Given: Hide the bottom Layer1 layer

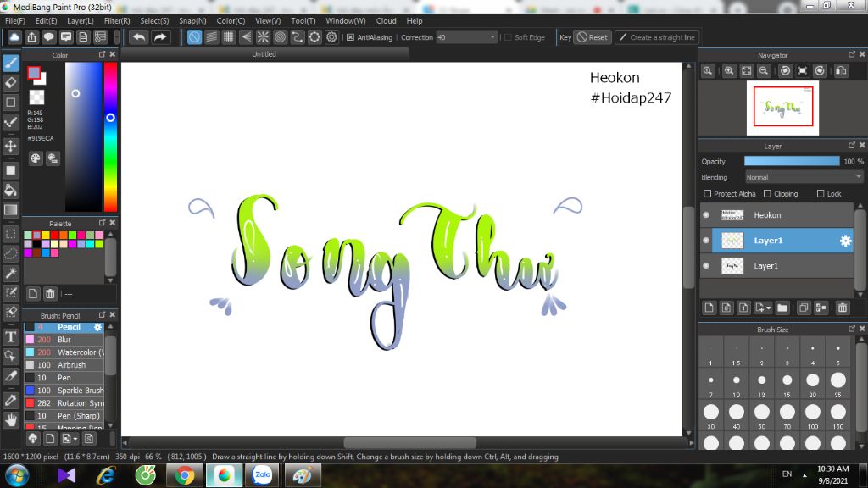Looking at the screenshot, I should click(x=706, y=266).
